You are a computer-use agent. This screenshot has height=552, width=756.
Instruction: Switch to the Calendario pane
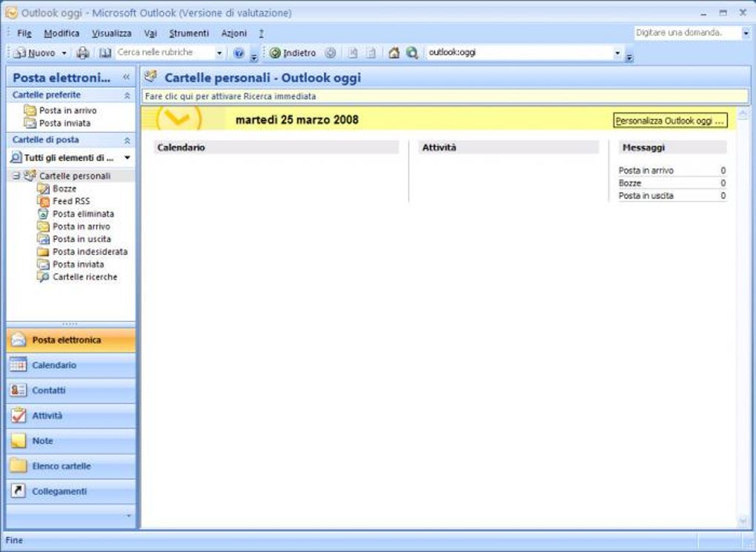tap(71, 365)
